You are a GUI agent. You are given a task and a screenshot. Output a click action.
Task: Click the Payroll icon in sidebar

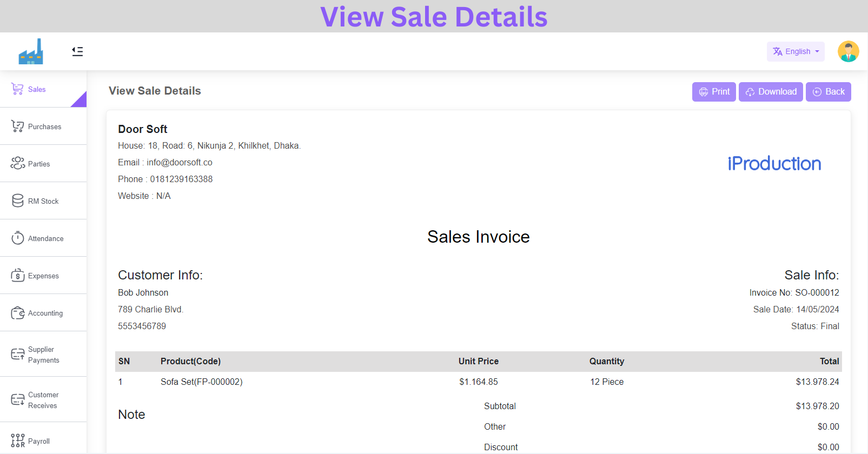click(17, 440)
